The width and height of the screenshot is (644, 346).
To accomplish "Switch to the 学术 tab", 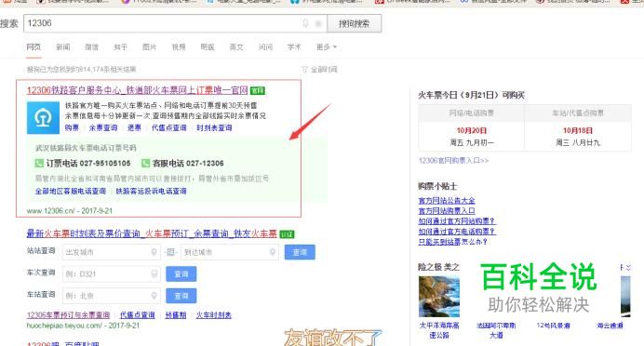I will click(x=294, y=47).
